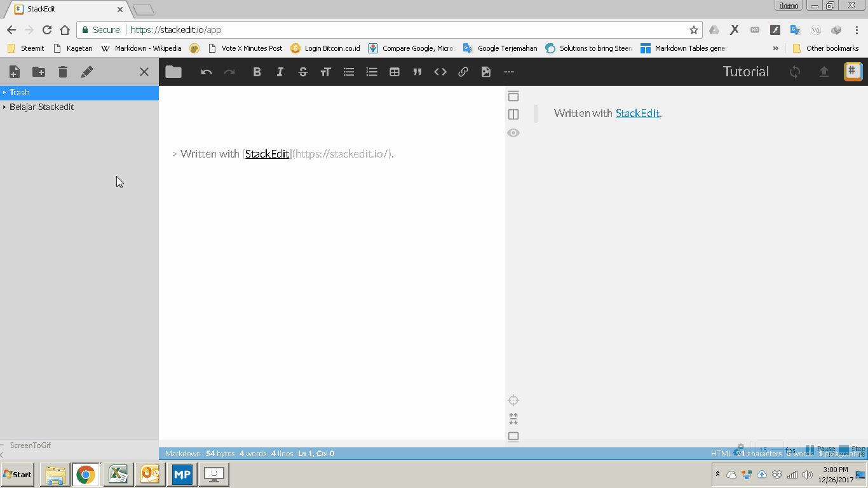Apply italic formatting
The width and height of the screenshot is (868, 488).
(x=280, y=72)
